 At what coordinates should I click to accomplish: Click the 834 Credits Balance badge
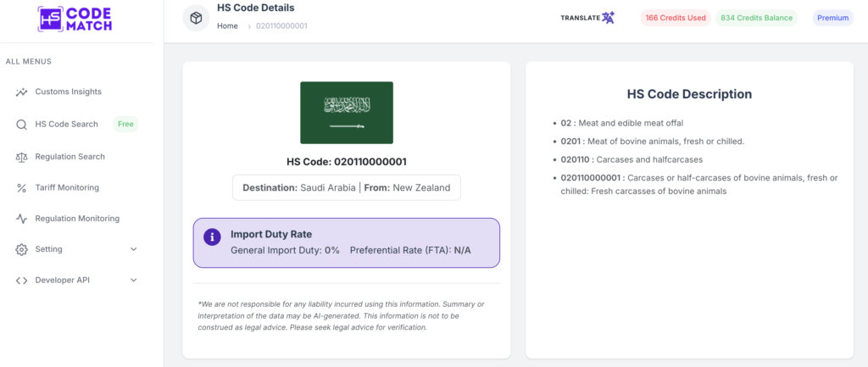click(756, 18)
